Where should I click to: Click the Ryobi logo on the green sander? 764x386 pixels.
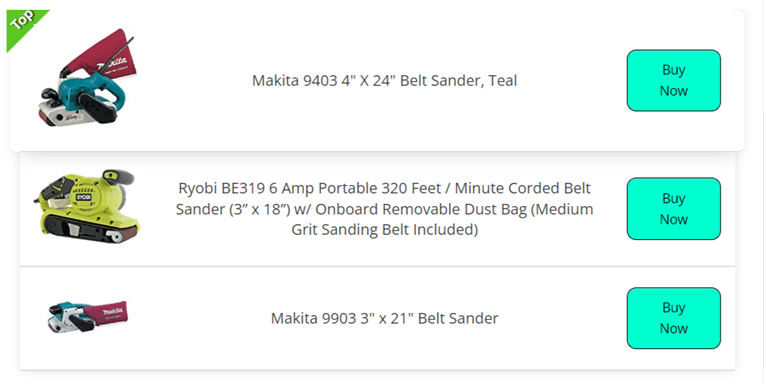[x=82, y=196]
